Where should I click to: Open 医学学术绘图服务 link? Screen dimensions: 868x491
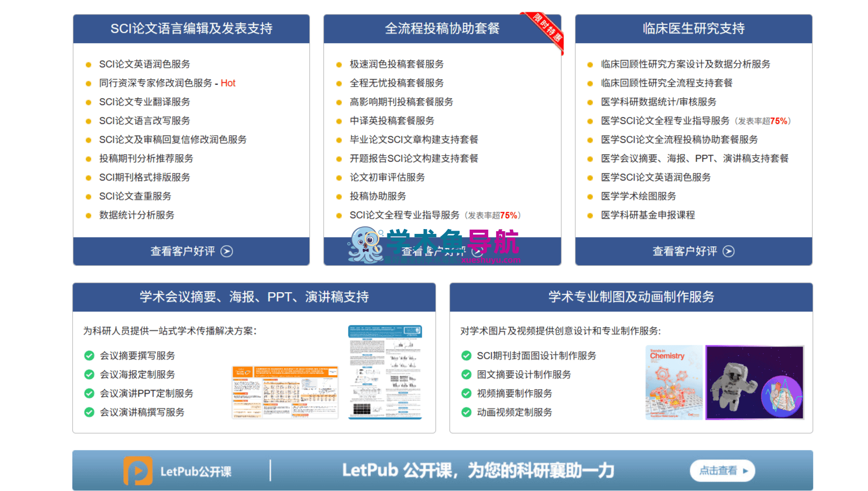coord(638,196)
